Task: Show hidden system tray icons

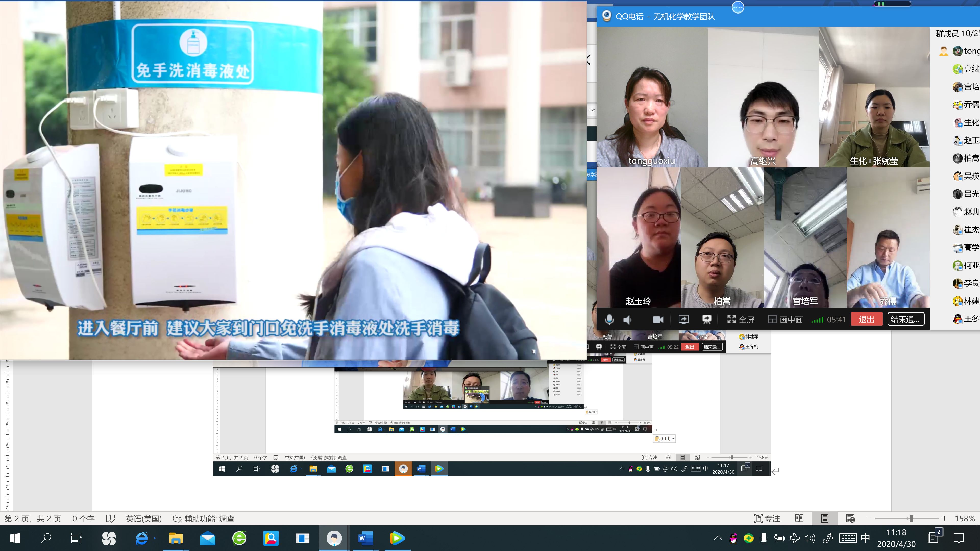Action: click(717, 538)
